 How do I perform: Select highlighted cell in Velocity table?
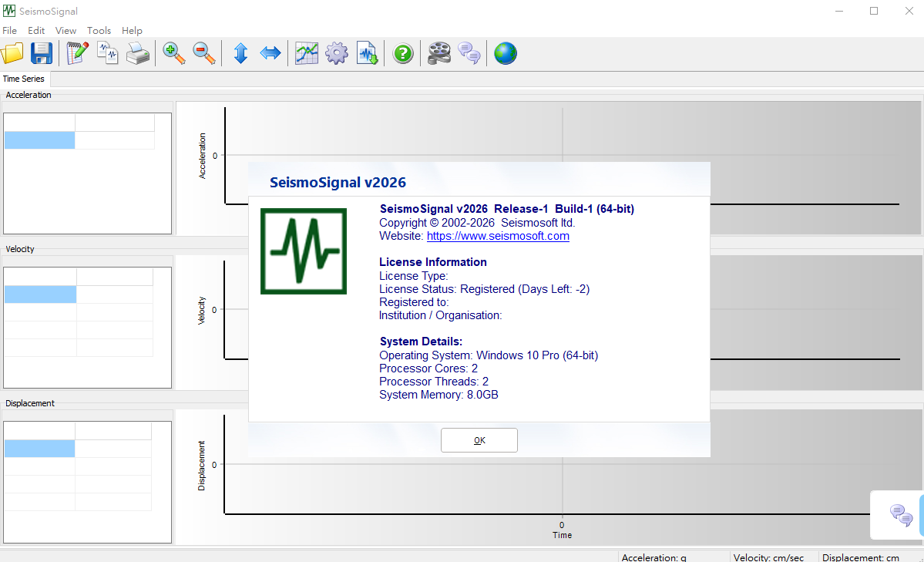click(x=40, y=294)
